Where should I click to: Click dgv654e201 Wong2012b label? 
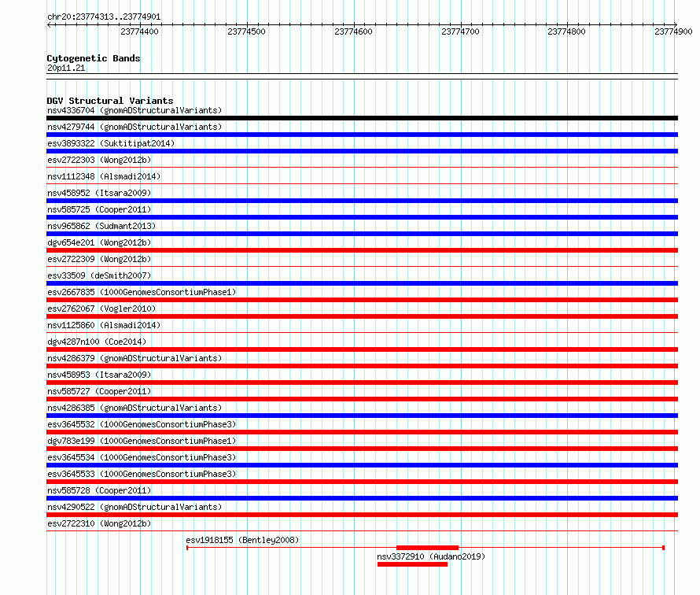(x=99, y=242)
